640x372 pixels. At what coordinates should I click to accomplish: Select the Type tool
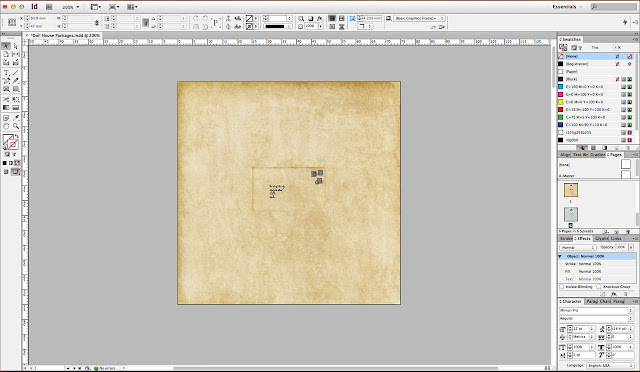pos(6,73)
